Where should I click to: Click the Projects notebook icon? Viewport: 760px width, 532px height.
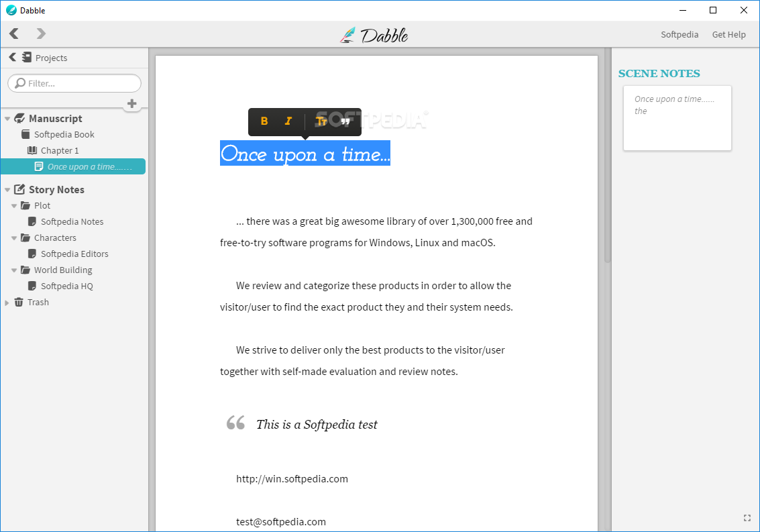(27, 57)
